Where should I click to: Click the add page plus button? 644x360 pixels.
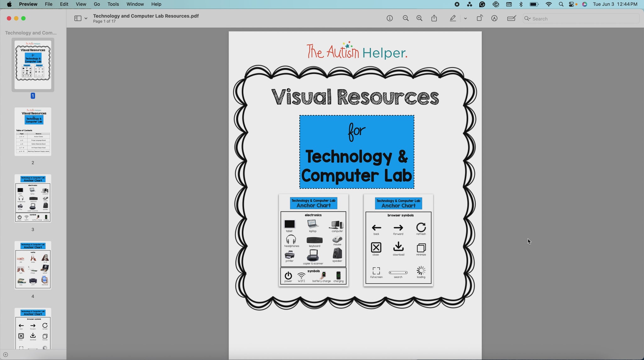(5, 355)
